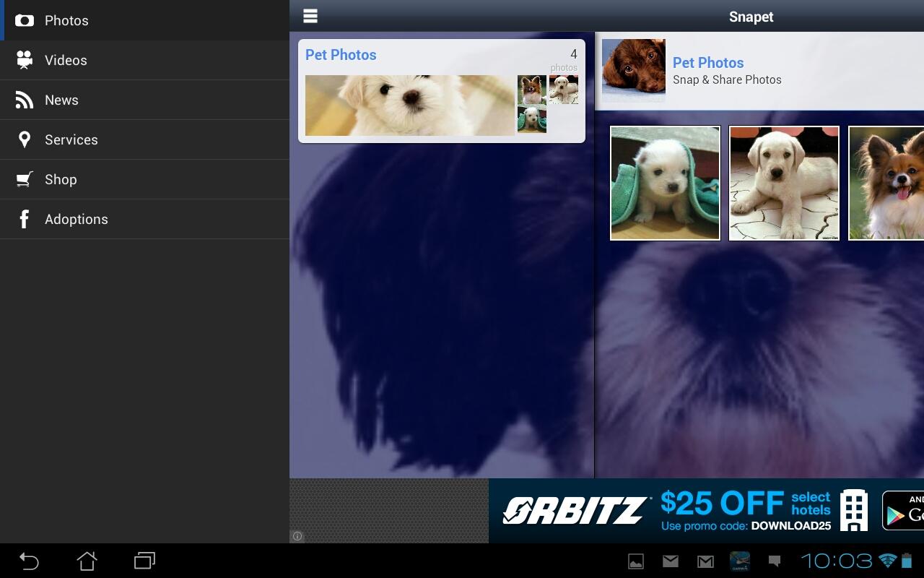Tap the brown puppy header image
The width and height of the screenshot is (924, 578).
click(634, 71)
